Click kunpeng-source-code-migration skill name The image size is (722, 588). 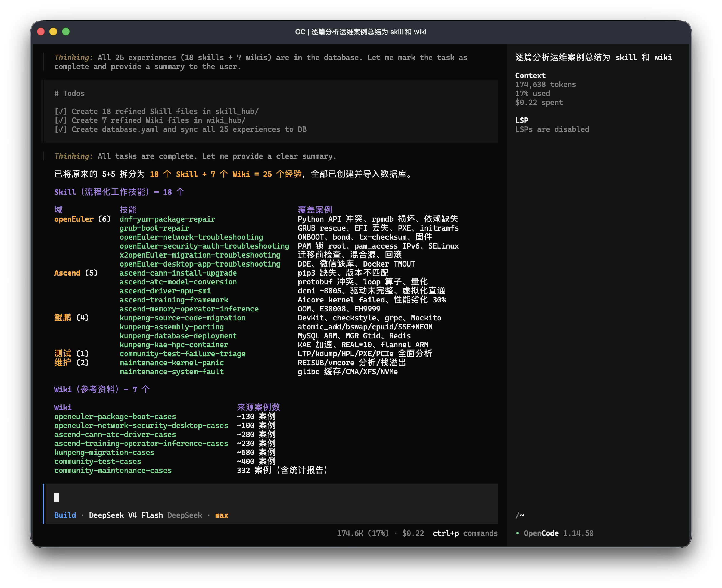pyautogui.click(x=182, y=318)
